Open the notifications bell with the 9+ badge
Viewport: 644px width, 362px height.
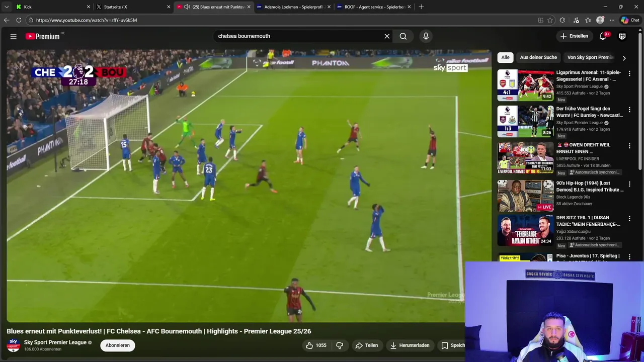603,36
